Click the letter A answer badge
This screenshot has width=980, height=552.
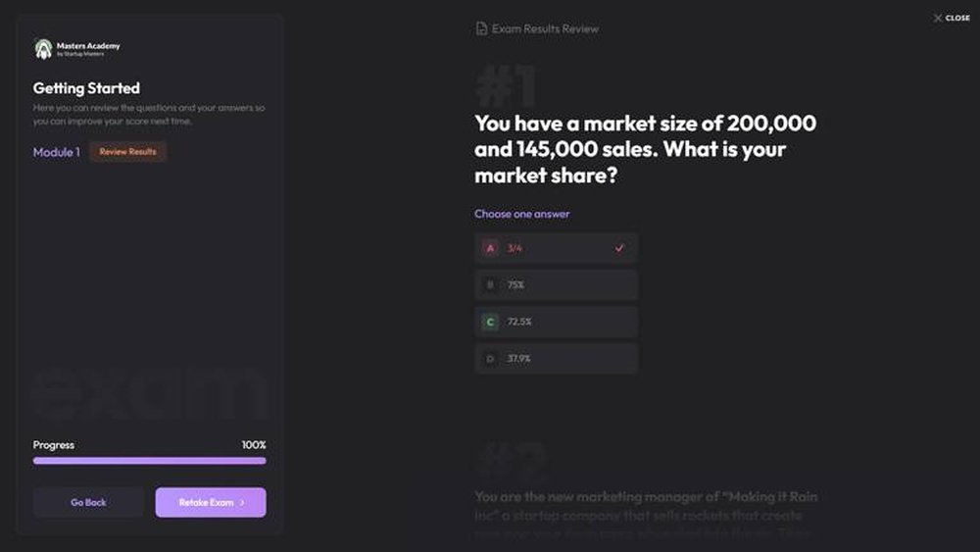pos(490,248)
